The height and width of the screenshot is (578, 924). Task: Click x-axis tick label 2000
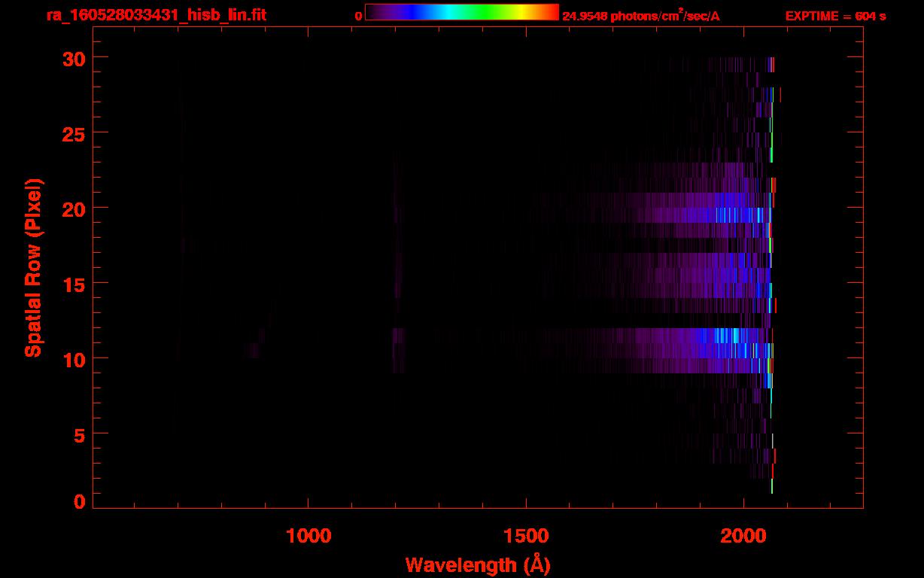[743, 535]
